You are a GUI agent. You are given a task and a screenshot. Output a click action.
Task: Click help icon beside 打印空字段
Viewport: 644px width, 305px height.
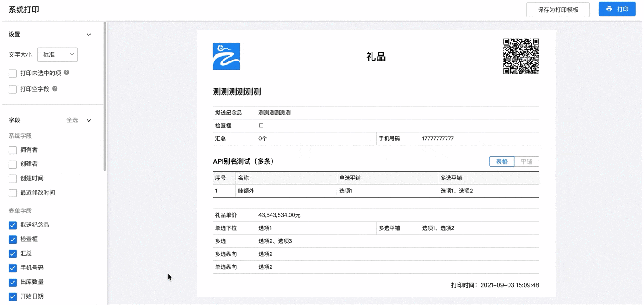55,89
